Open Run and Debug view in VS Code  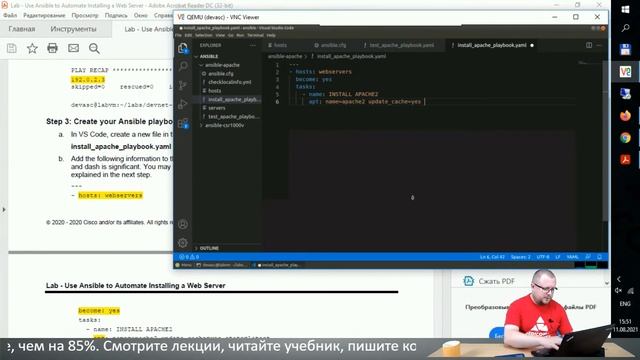[x=183, y=104]
